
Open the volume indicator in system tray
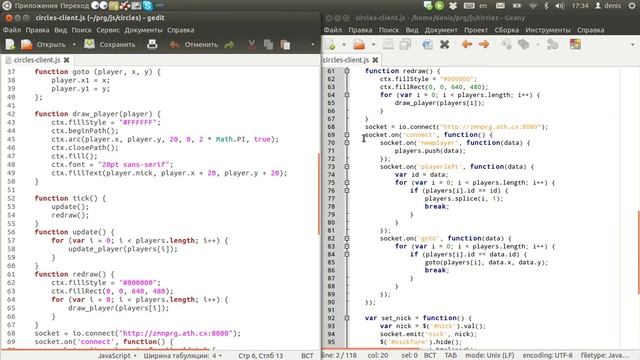pyautogui.click(x=560, y=6)
